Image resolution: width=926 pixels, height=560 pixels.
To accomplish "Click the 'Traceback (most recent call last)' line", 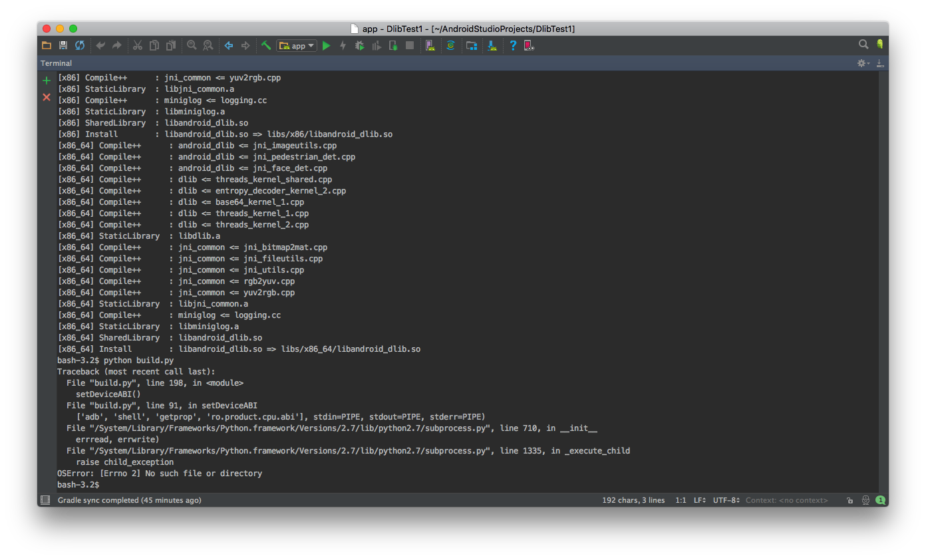I will tap(136, 372).
